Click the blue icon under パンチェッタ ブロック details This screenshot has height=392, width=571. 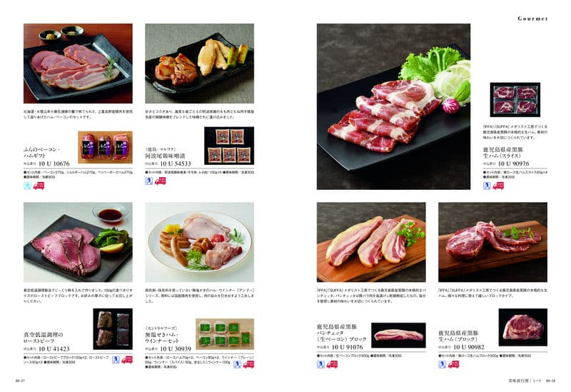[x=320, y=364]
